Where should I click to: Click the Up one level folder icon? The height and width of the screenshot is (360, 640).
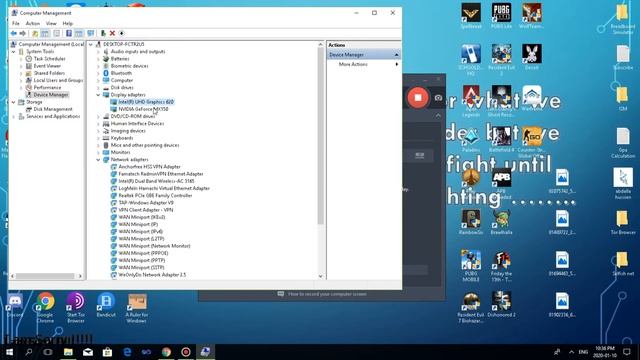click(x=35, y=33)
